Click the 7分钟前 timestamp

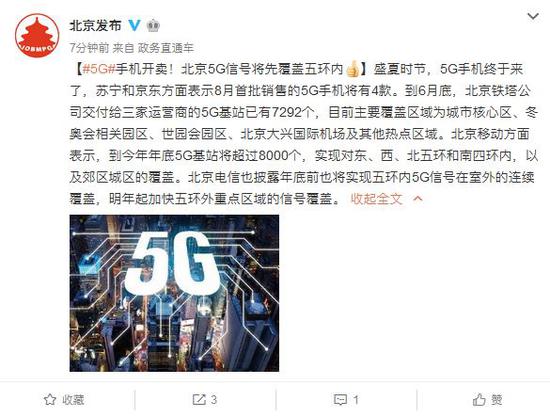point(89,48)
